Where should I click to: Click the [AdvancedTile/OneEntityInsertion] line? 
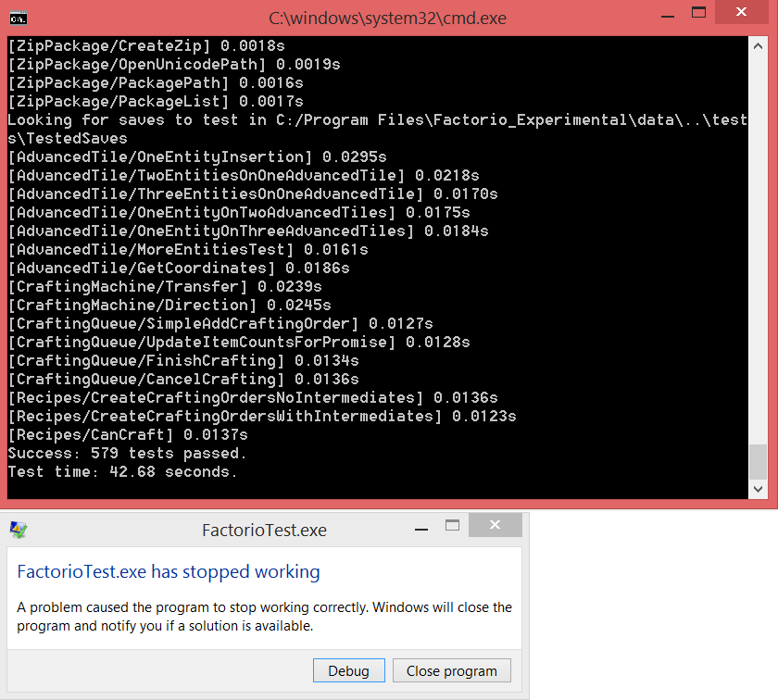coord(197,156)
